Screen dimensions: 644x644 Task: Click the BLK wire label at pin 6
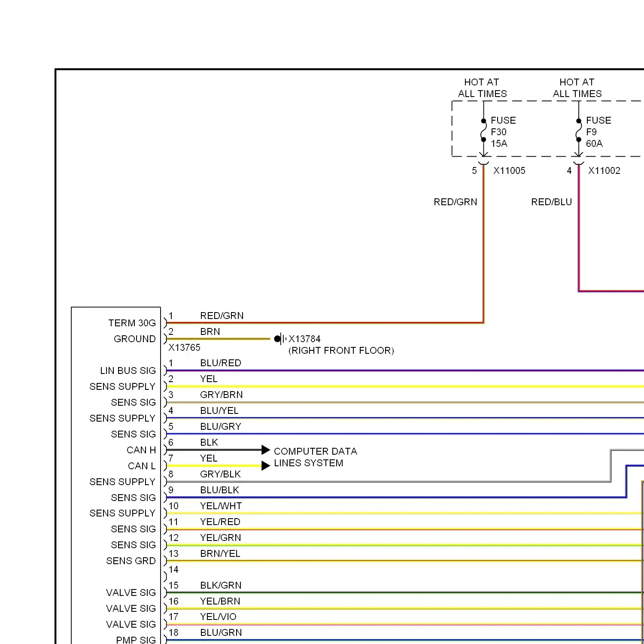coord(209,442)
